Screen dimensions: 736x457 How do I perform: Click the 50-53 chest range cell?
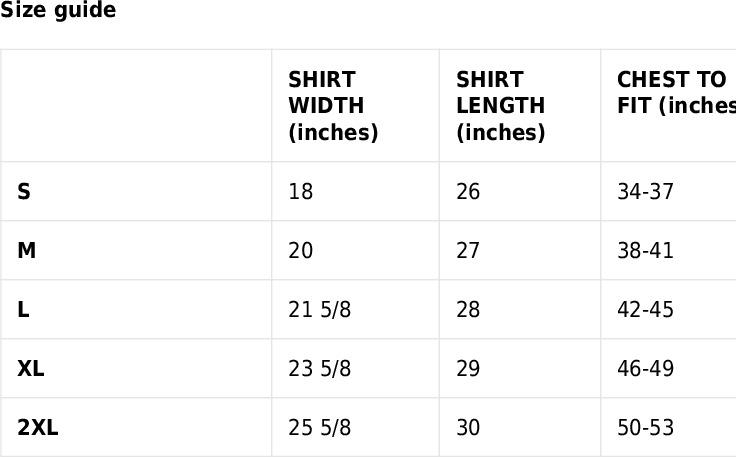pos(645,428)
